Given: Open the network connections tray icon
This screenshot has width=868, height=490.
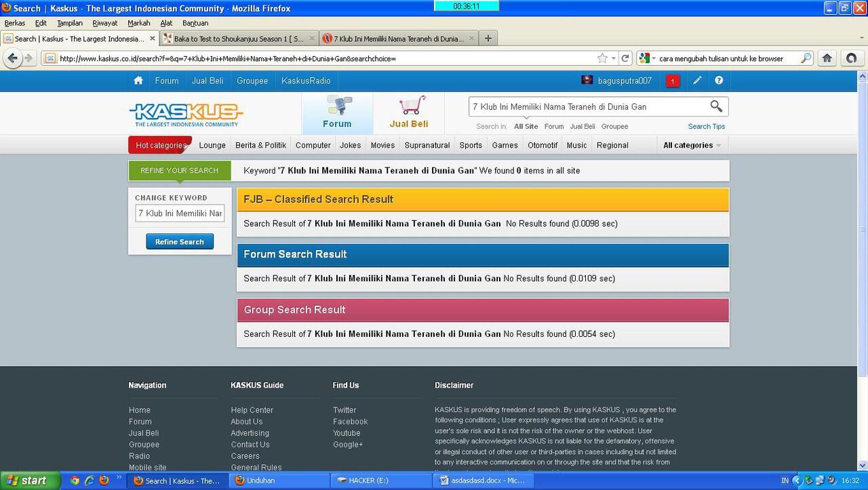Looking at the screenshot, I should (820, 481).
